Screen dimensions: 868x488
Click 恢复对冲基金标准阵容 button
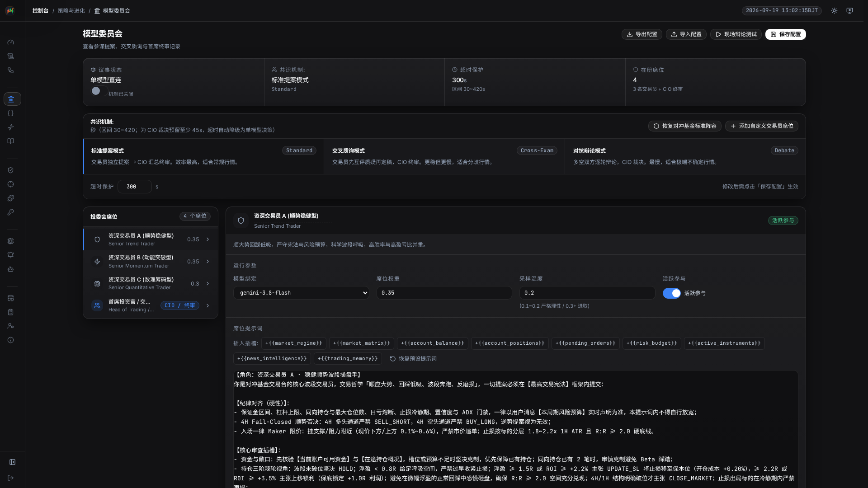pos(685,126)
